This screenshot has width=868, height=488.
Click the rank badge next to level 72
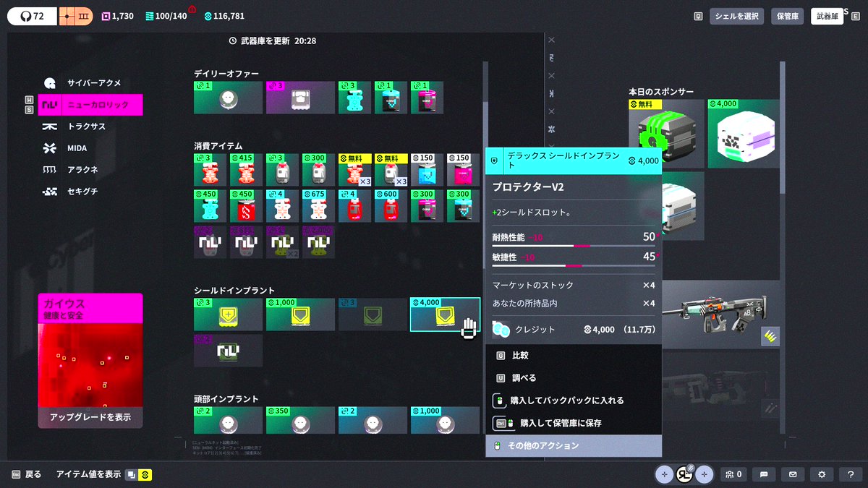click(76, 16)
